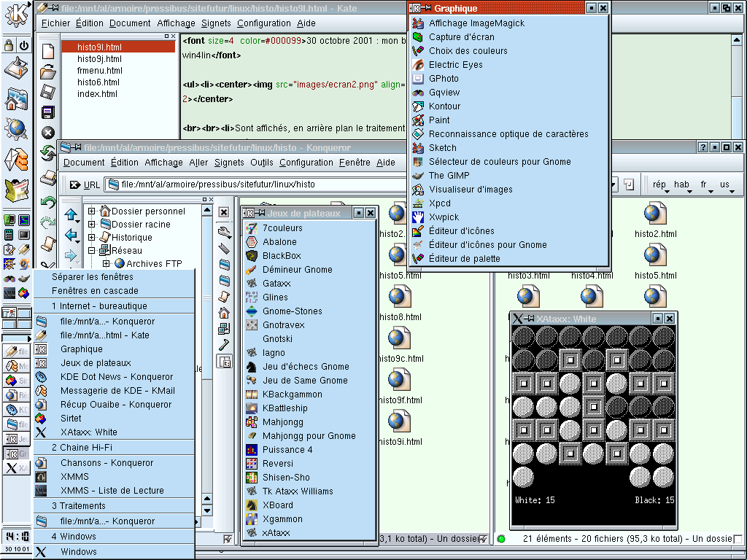Toggle checkbox below the directory tree pane
The height and width of the screenshot is (560, 747).
pyautogui.click(x=228, y=539)
